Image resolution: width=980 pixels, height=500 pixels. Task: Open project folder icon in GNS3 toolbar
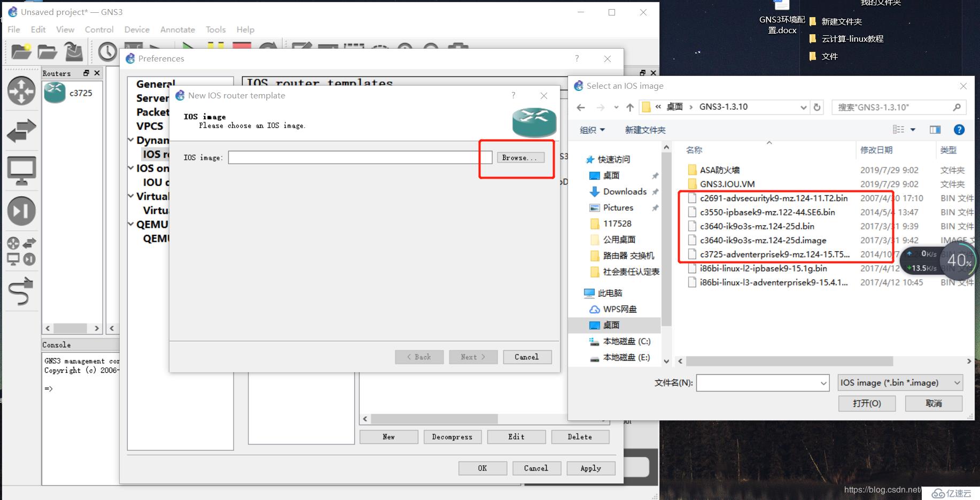47,52
